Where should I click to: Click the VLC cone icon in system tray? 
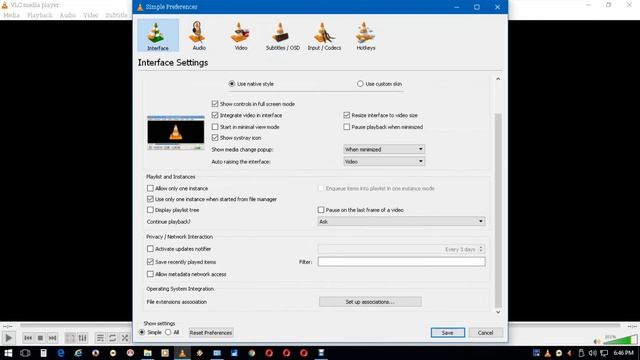click(x=547, y=353)
